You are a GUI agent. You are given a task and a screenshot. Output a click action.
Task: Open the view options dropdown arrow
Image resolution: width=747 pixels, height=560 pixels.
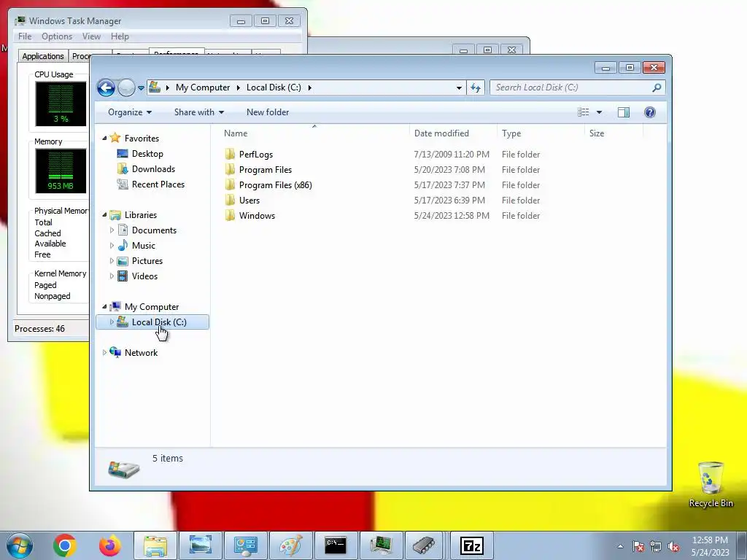click(600, 112)
